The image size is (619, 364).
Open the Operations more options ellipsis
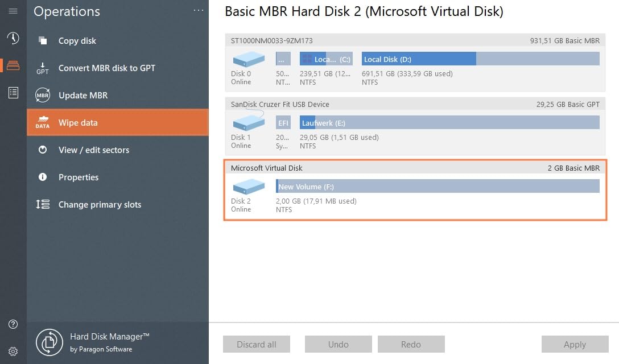[199, 11]
